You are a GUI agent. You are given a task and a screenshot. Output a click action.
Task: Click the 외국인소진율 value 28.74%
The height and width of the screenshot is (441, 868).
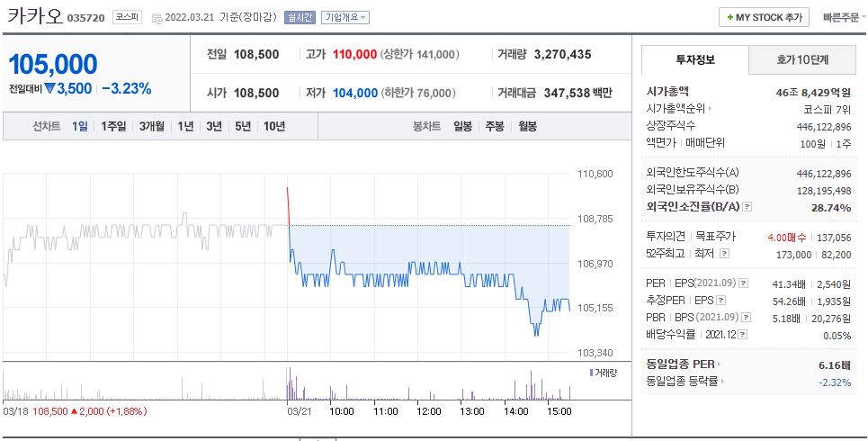[x=830, y=208]
